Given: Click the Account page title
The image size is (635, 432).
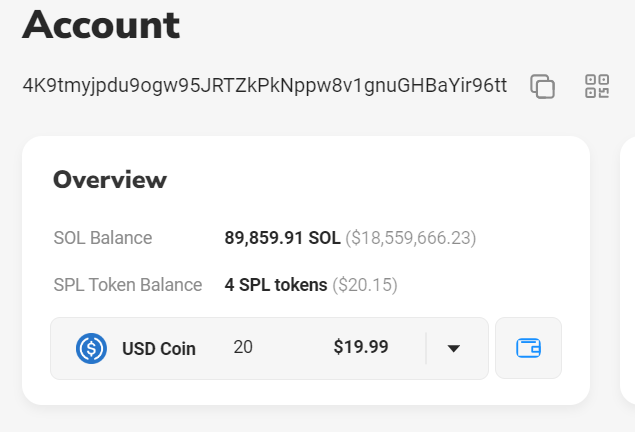Looking at the screenshot, I should coord(101,24).
